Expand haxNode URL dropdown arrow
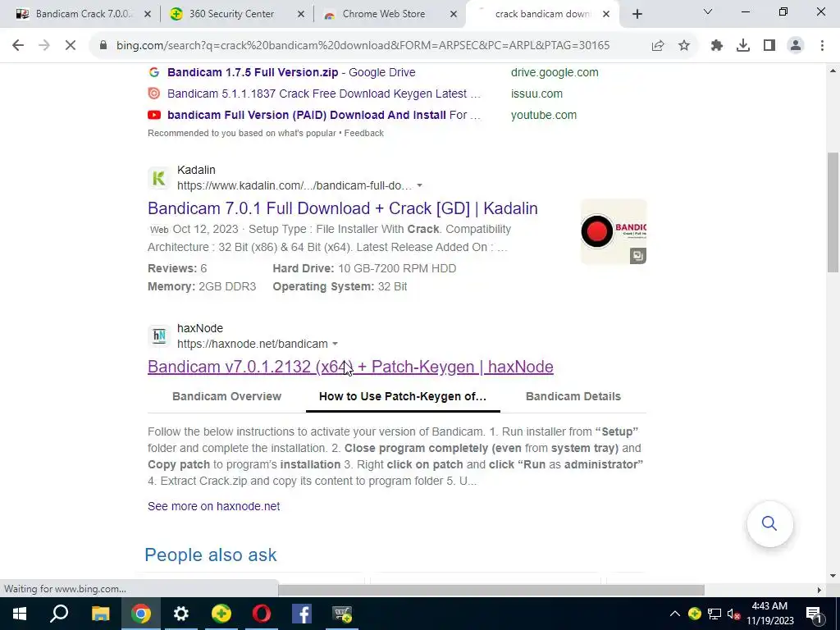This screenshot has height=630, width=840. pos(335,344)
